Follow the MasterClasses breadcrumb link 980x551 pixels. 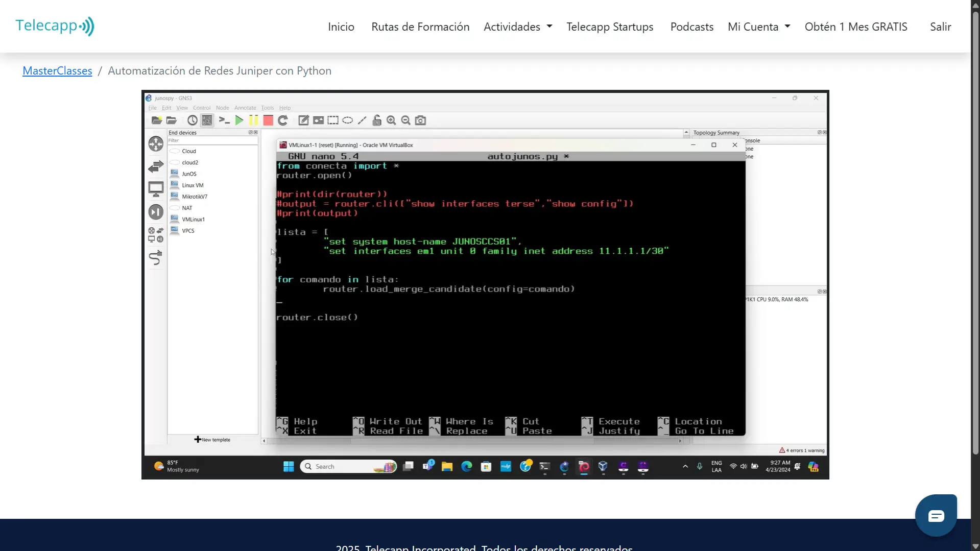(x=57, y=71)
